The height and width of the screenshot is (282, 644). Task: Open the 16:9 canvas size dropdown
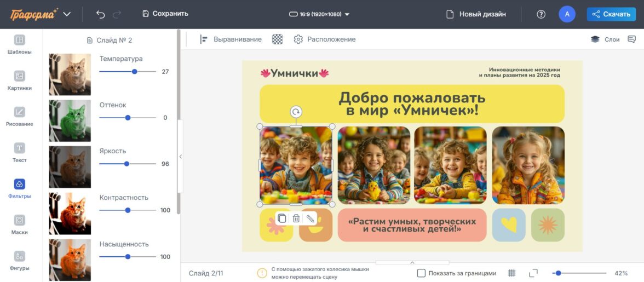pyautogui.click(x=319, y=14)
